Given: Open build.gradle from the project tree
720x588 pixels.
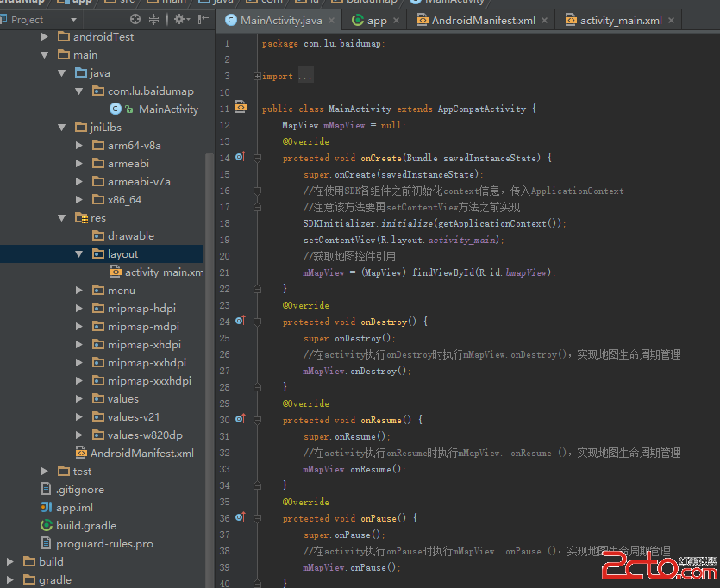Looking at the screenshot, I should click(x=85, y=526).
